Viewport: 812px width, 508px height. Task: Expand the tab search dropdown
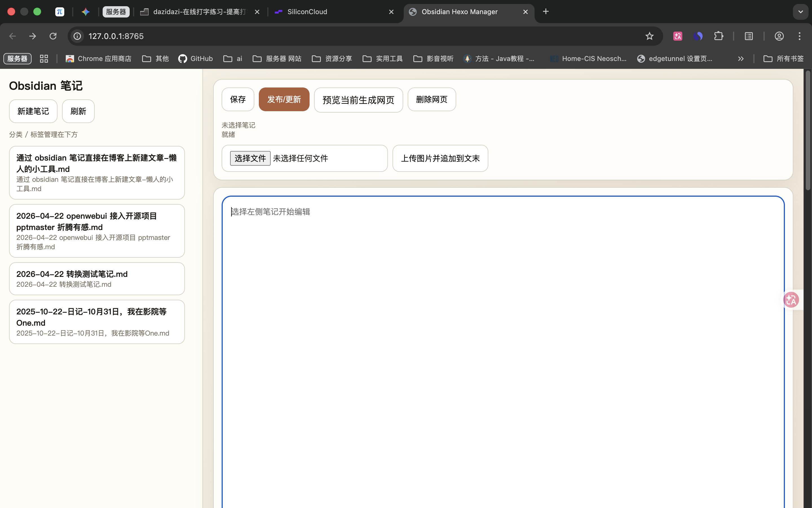pyautogui.click(x=801, y=12)
